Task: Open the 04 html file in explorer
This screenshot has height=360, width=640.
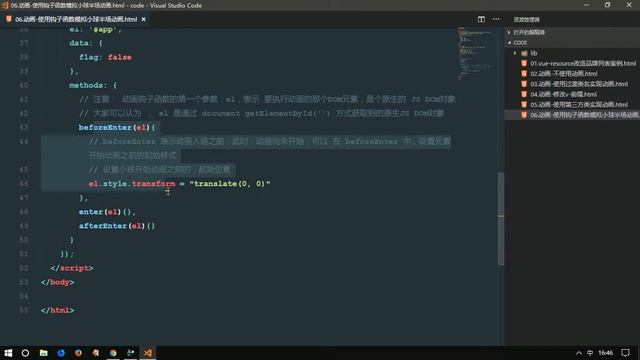Action: coord(563,94)
